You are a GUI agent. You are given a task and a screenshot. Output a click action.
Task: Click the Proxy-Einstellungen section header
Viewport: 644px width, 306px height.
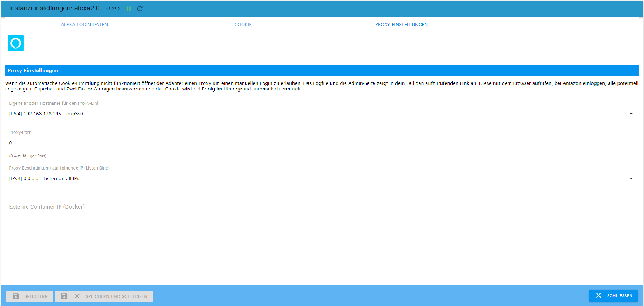tap(322, 71)
